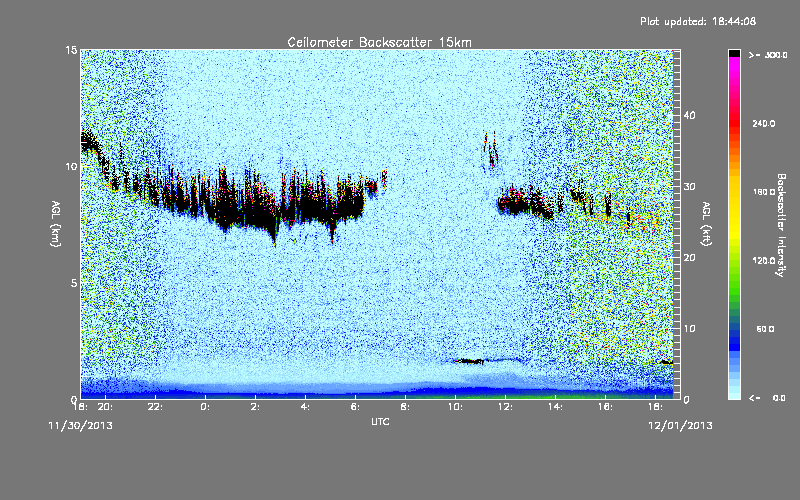Select the "Plot updated: 18:44:08" timestamp text

(698, 21)
